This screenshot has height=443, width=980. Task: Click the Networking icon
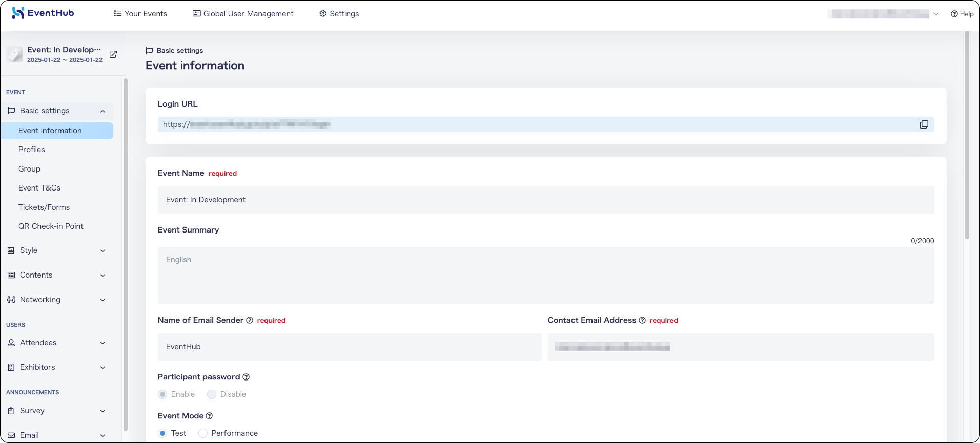11,300
